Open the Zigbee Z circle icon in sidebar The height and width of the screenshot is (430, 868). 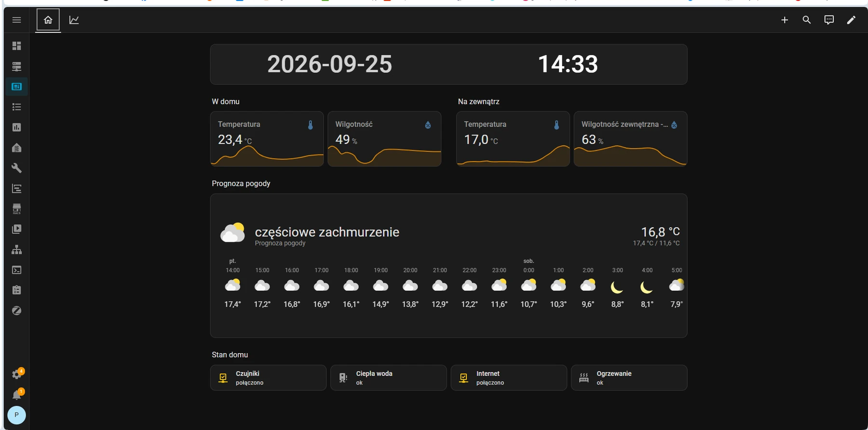pos(16,310)
